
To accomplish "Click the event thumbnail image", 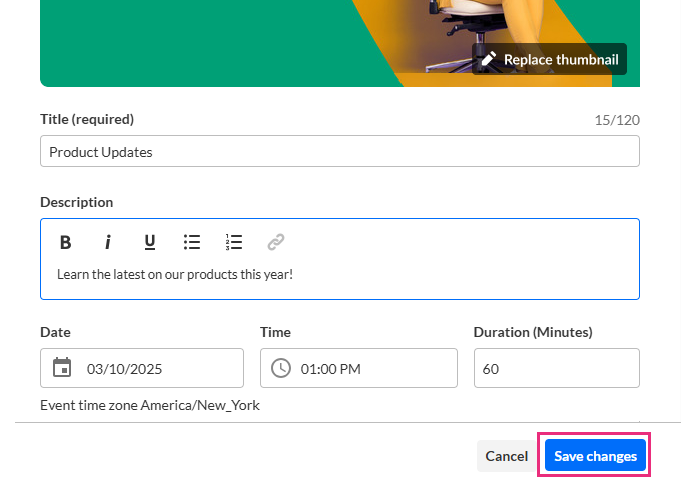I will [340, 43].
